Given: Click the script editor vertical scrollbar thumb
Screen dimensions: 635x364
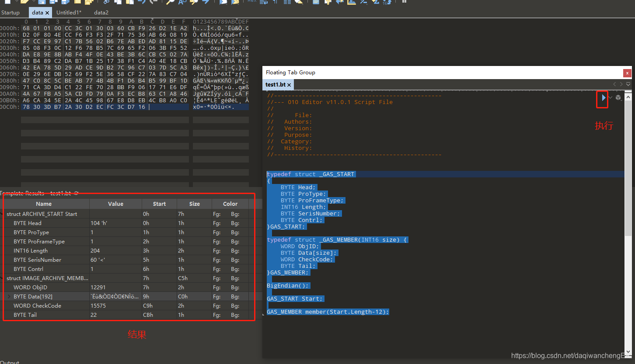Looking at the screenshot, I should pyautogui.click(x=628, y=168).
